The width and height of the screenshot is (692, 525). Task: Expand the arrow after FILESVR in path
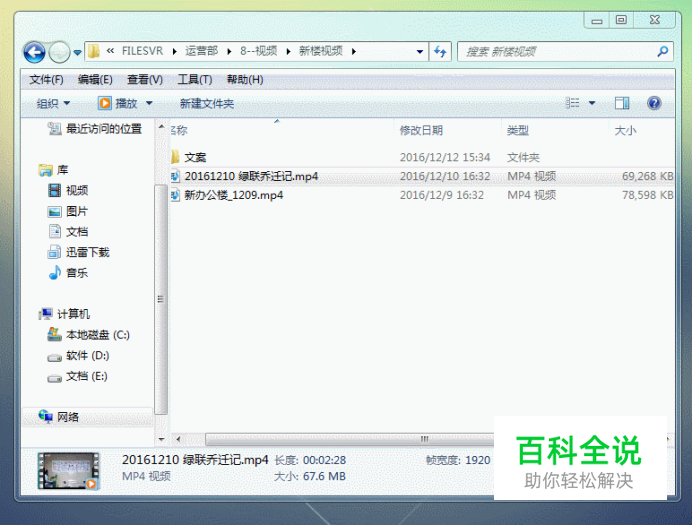coord(175,52)
